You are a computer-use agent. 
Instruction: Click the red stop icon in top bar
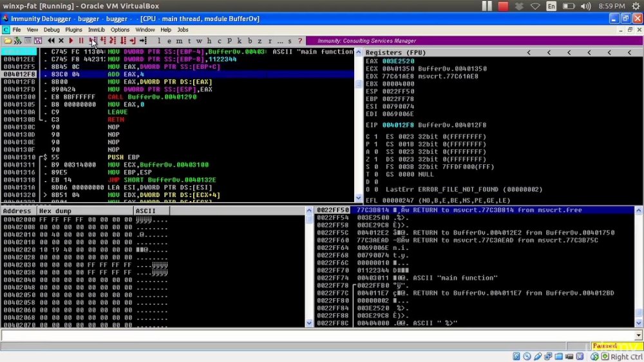[503, 6]
